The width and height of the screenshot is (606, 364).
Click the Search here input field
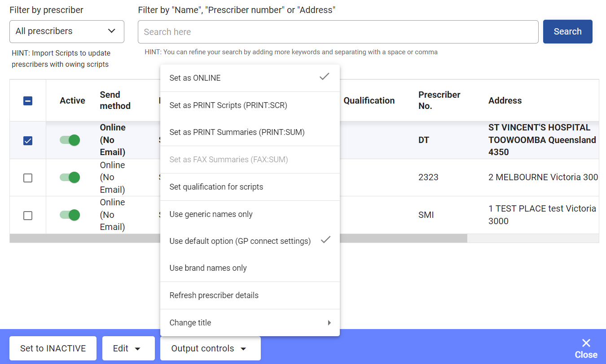[x=338, y=32]
